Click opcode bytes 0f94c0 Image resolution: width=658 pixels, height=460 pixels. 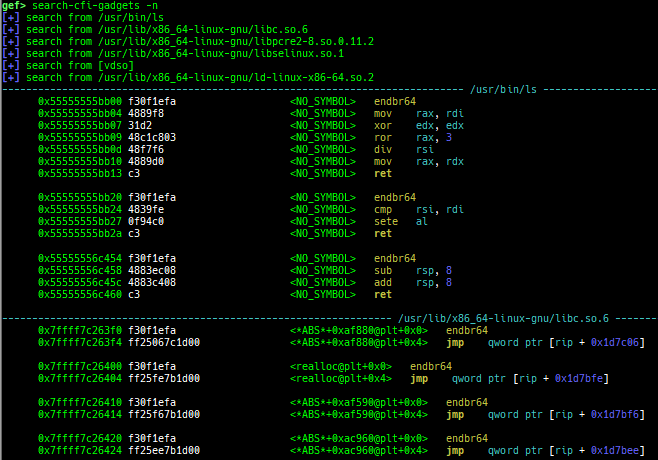coord(146,221)
